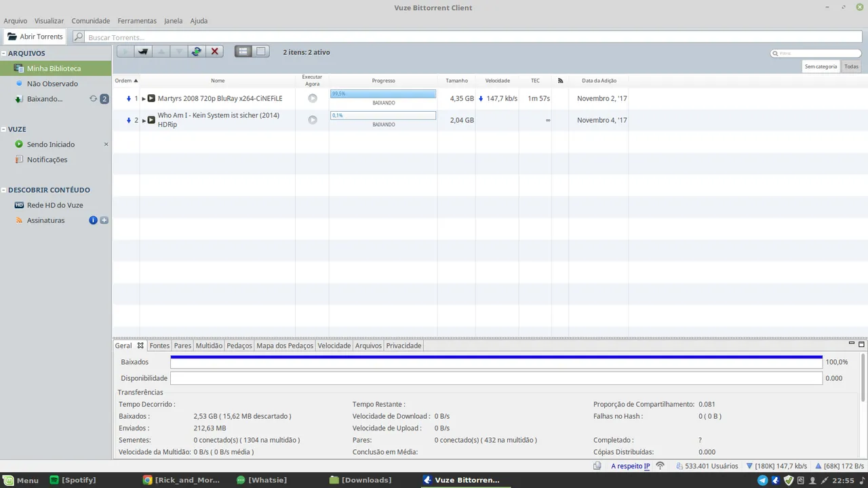Open Notificações in the sidebar

tap(56, 159)
